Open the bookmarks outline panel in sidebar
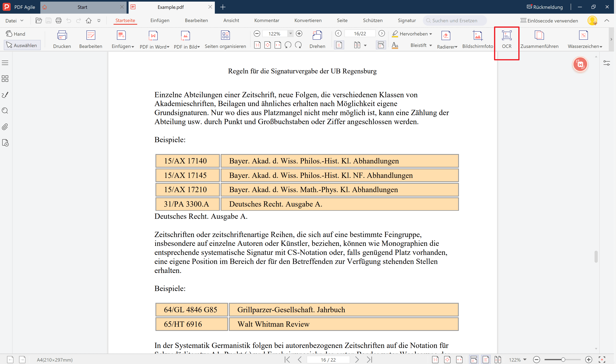 pos(5,63)
